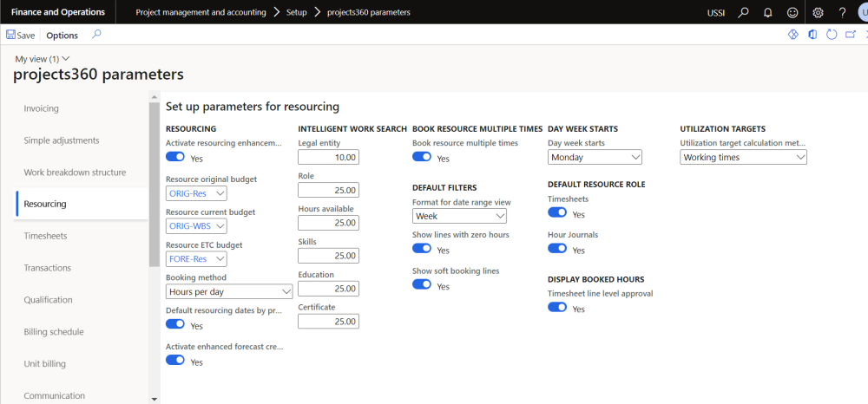Click the smiley feedback icon

[x=792, y=12]
